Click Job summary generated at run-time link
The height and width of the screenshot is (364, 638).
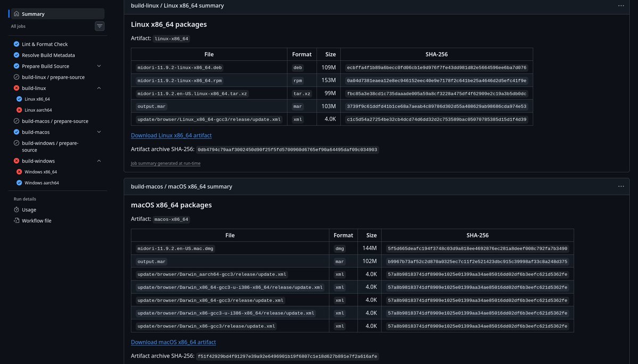click(x=165, y=163)
